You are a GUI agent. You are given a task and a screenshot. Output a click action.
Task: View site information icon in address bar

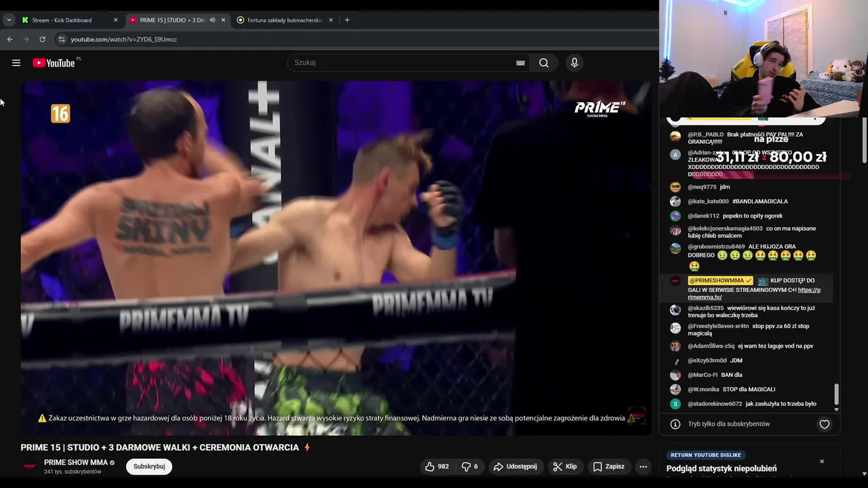(62, 39)
